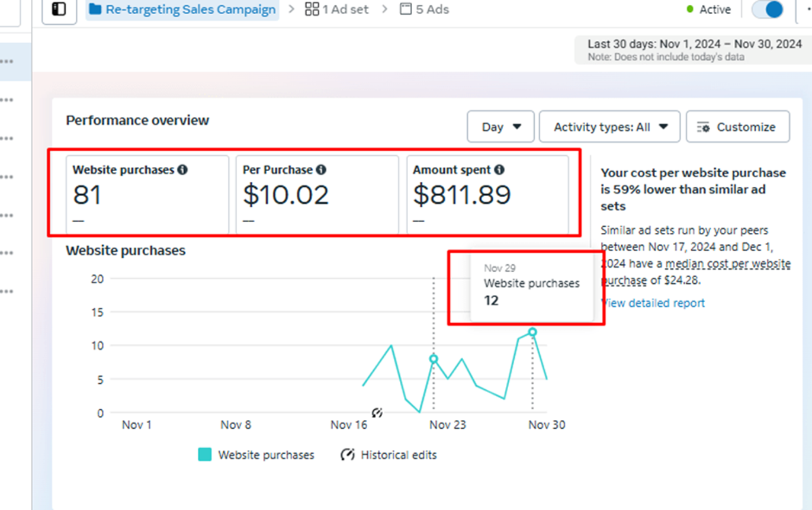Click the Customize button
Screen dimensions: 812x510
(x=737, y=127)
